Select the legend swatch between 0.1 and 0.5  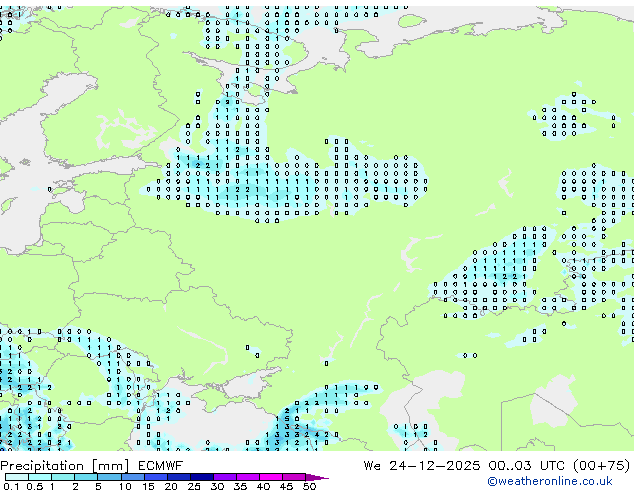click(x=17, y=477)
